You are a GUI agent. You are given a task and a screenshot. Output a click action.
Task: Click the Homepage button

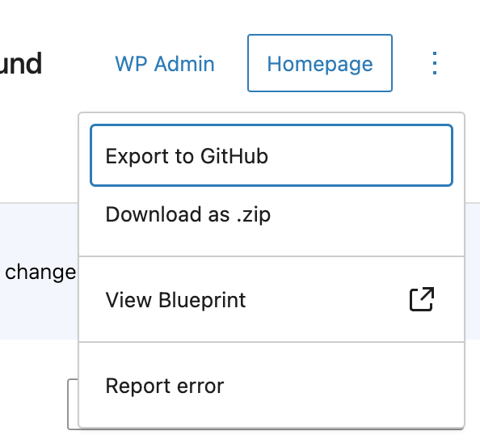pyautogui.click(x=320, y=63)
